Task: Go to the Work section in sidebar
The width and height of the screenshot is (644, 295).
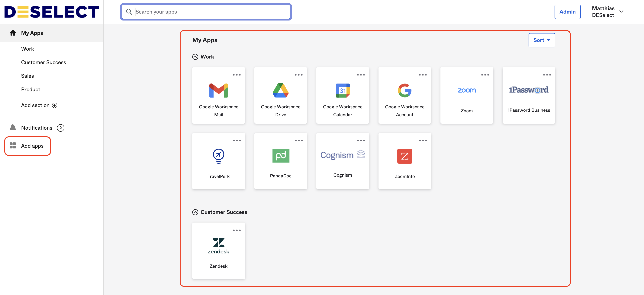Action: coord(27,49)
